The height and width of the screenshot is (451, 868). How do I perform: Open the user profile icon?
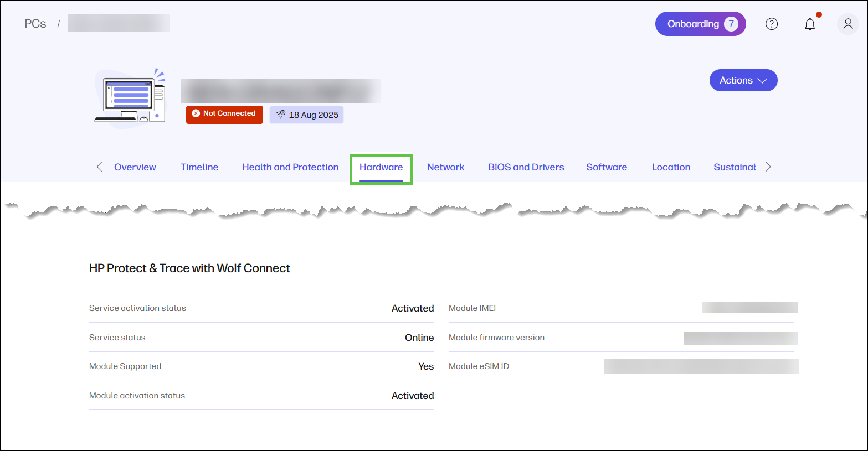(x=847, y=24)
